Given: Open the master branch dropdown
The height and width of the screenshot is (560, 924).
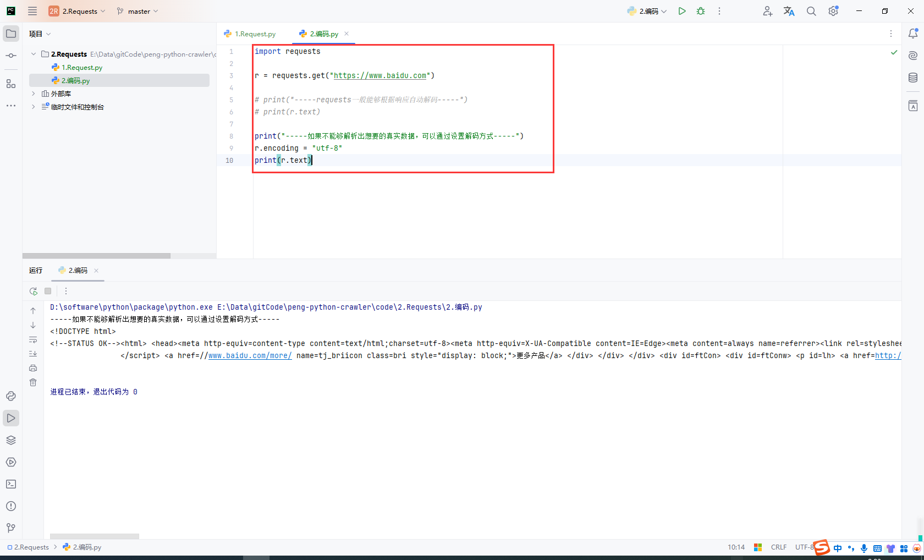Looking at the screenshot, I should pyautogui.click(x=137, y=11).
